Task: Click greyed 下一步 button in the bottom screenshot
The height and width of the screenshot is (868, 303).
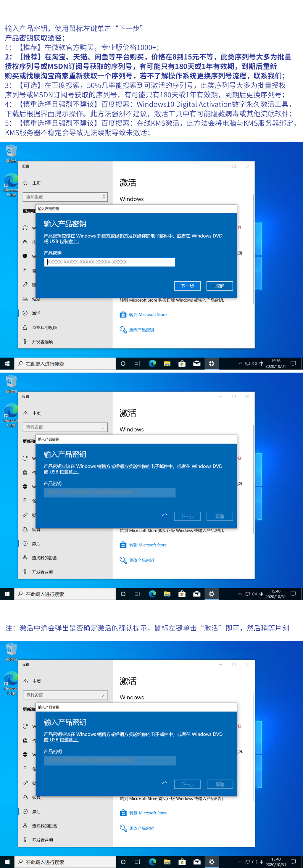Action: 187,784
